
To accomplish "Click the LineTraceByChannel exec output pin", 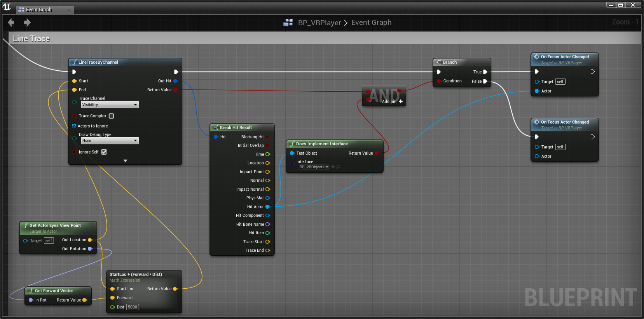I will [x=176, y=72].
